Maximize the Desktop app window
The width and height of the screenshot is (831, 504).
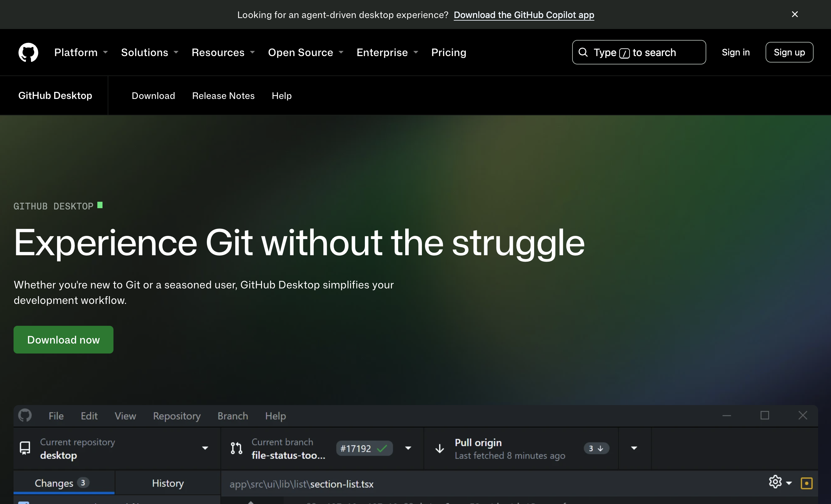(765, 415)
